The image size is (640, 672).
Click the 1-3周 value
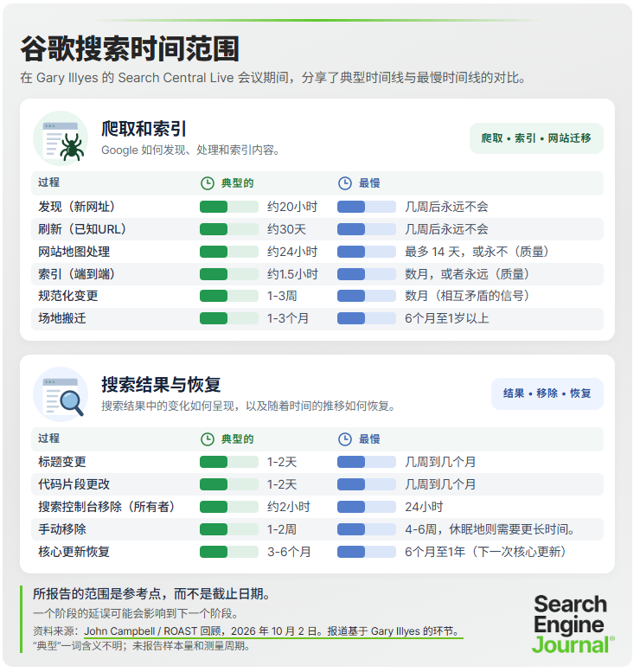pyautogui.click(x=282, y=296)
